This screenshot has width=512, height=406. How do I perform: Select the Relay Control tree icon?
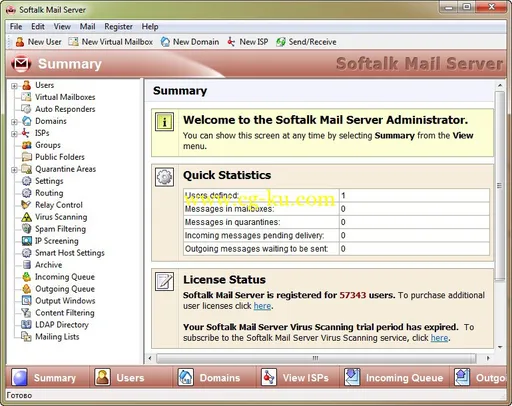click(x=26, y=205)
